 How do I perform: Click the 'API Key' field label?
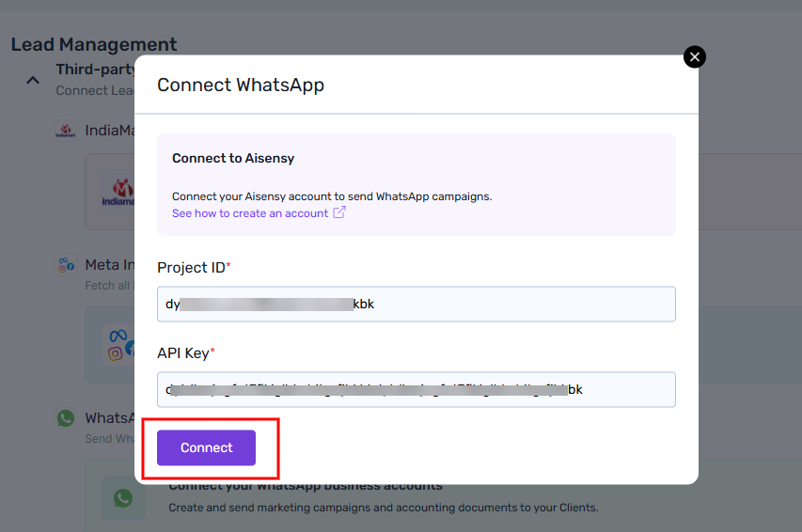[x=185, y=353]
